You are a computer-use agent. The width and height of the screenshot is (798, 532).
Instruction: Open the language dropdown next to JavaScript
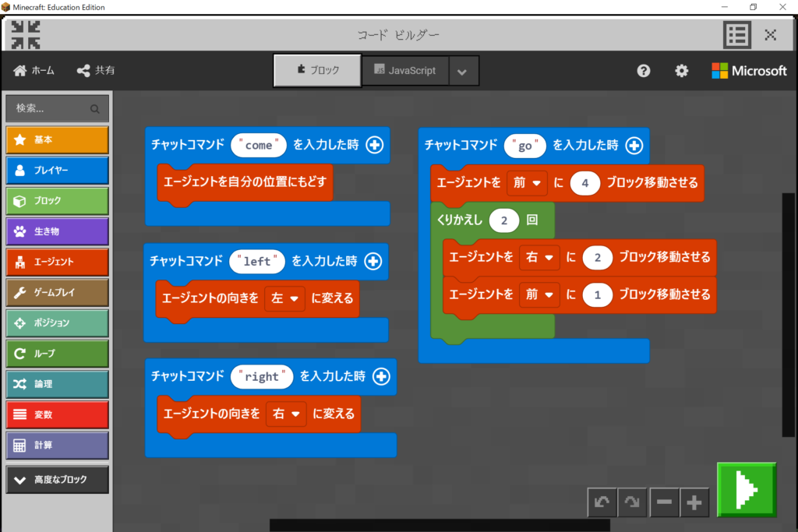[462, 72]
